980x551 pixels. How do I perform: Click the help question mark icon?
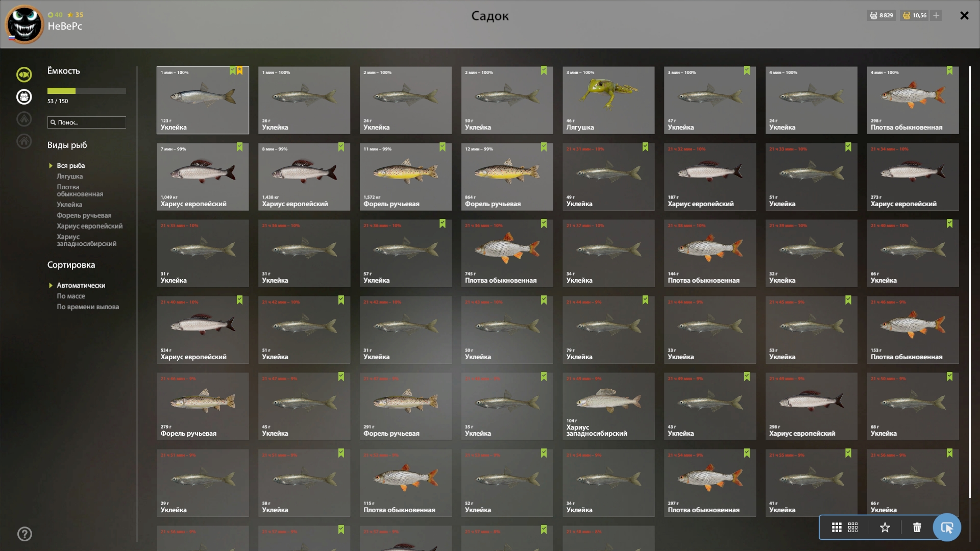(x=24, y=534)
